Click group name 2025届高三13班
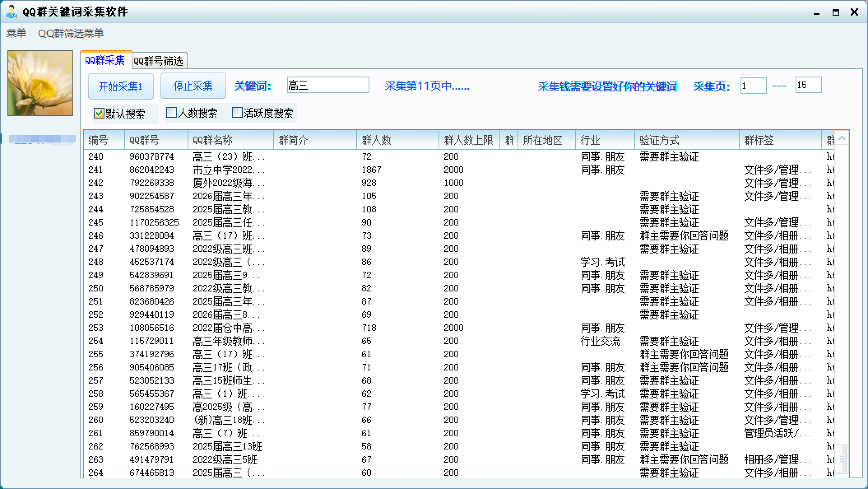868x489 pixels. [227, 446]
